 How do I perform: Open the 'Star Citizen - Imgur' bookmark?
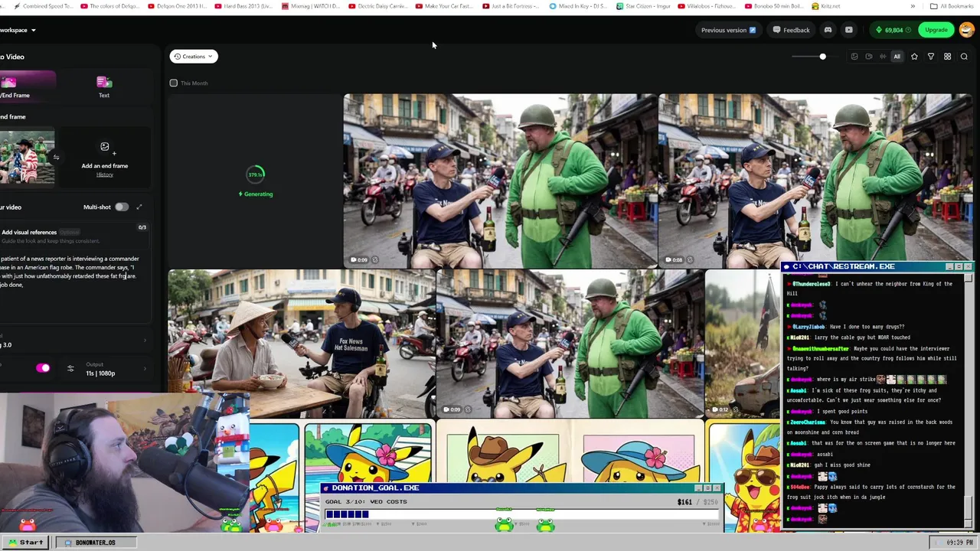pyautogui.click(x=644, y=6)
